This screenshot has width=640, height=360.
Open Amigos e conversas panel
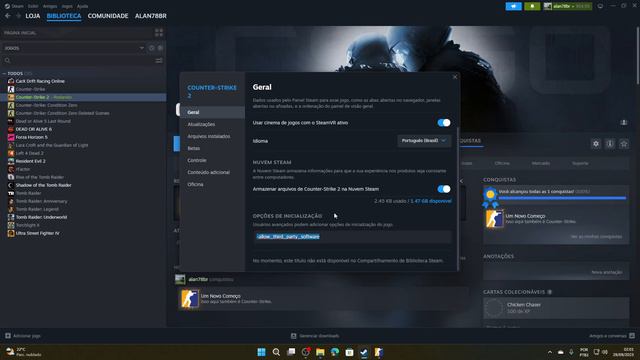612,336
